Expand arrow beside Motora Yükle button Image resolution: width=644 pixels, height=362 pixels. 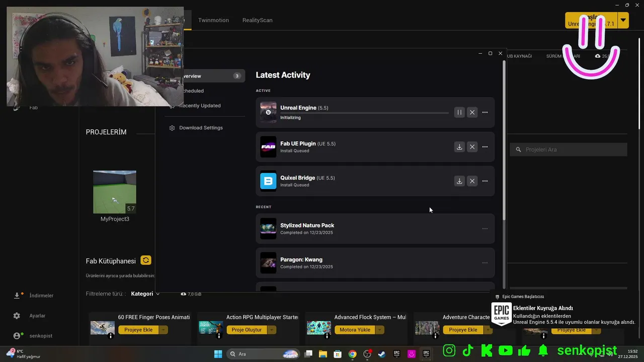pyautogui.click(x=380, y=330)
